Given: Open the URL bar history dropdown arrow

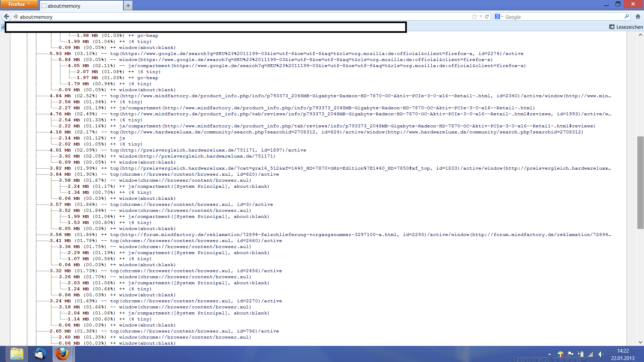Looking at the screenshot, I should pyautogui.click(x=481, y=16).
